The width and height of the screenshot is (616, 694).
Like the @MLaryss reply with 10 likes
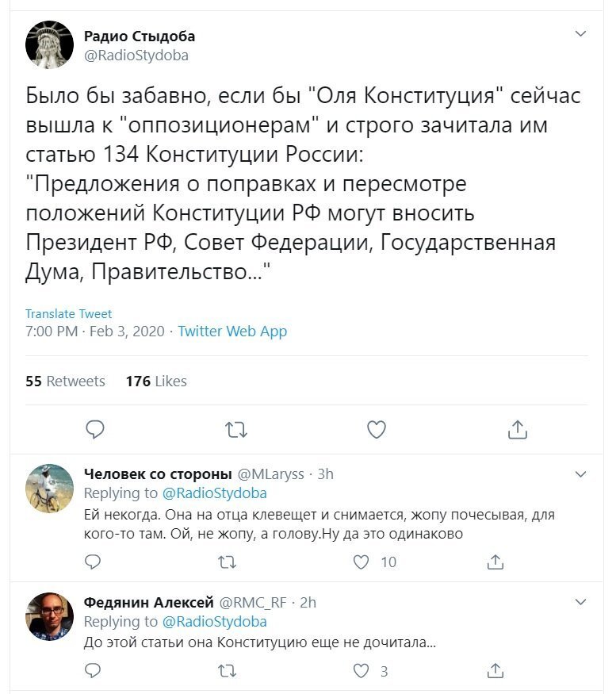(361, 562)
